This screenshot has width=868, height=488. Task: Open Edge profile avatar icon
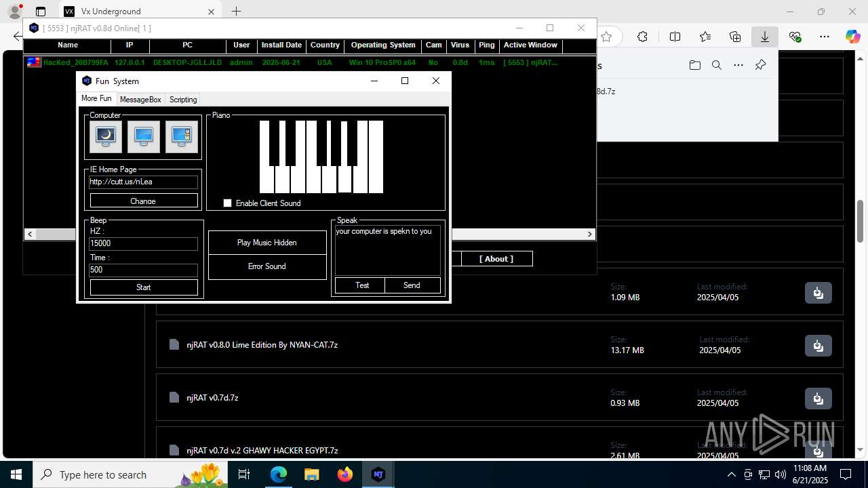(14, 12)
